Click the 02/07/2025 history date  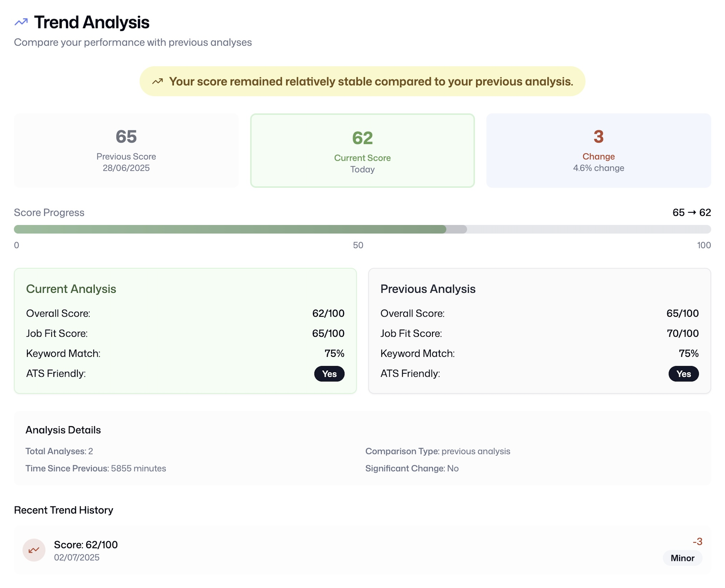(x=77, y=558)
